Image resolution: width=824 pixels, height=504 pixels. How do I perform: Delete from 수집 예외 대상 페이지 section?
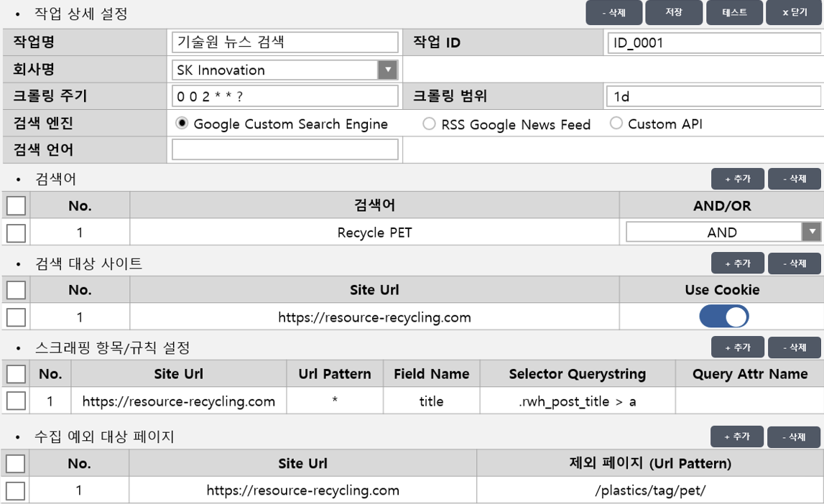coord(794,437)
